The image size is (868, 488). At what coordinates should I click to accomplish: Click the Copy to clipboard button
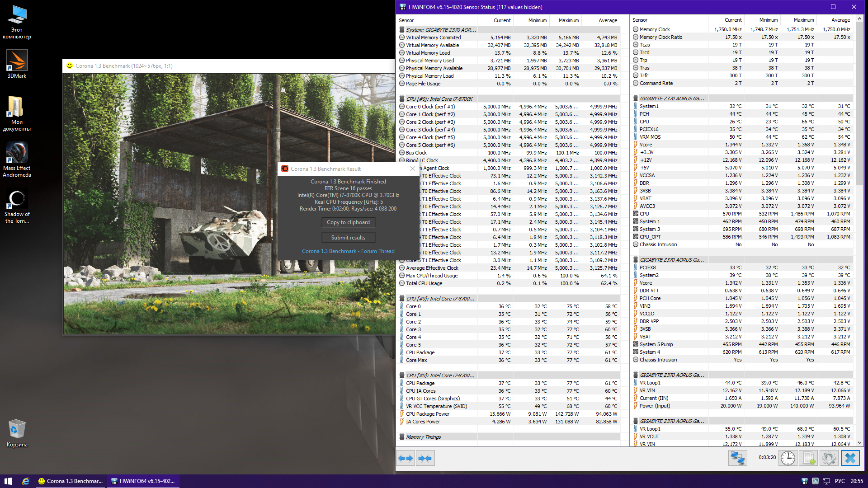348,222
